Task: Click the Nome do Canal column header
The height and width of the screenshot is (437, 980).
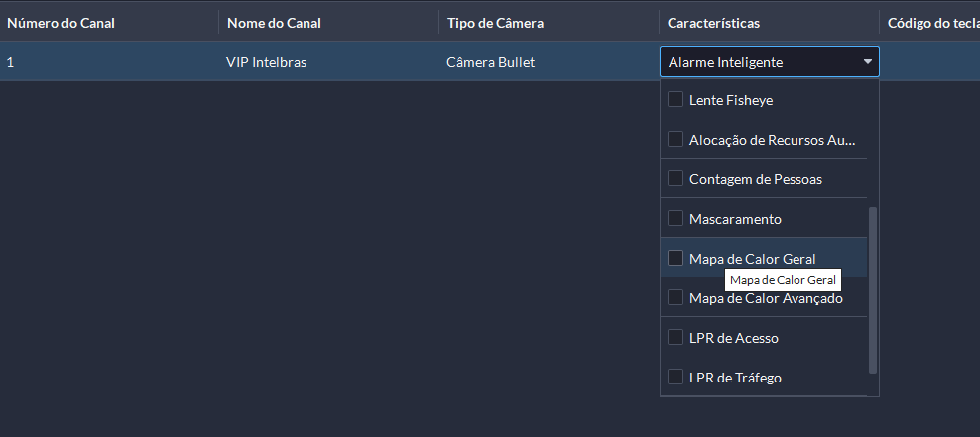Action: (274, 23)
